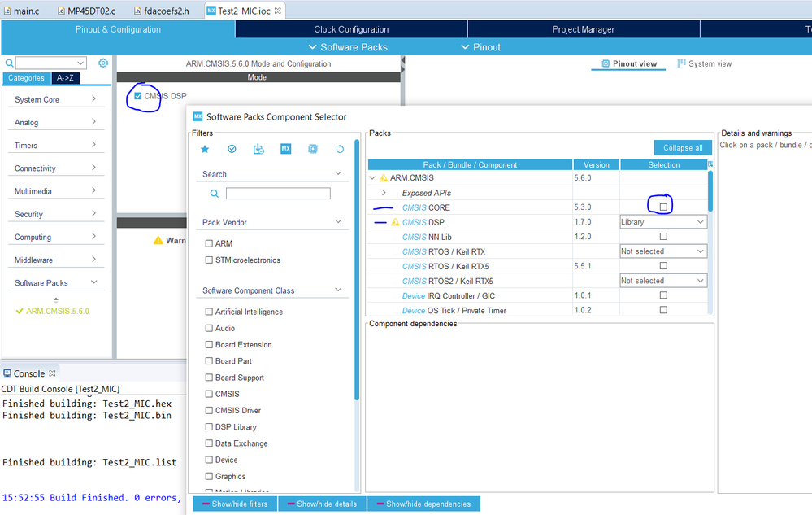Switch to the fdacoefs2.h editor tab
The image size is (812, 515).
[x=162, y=11]
